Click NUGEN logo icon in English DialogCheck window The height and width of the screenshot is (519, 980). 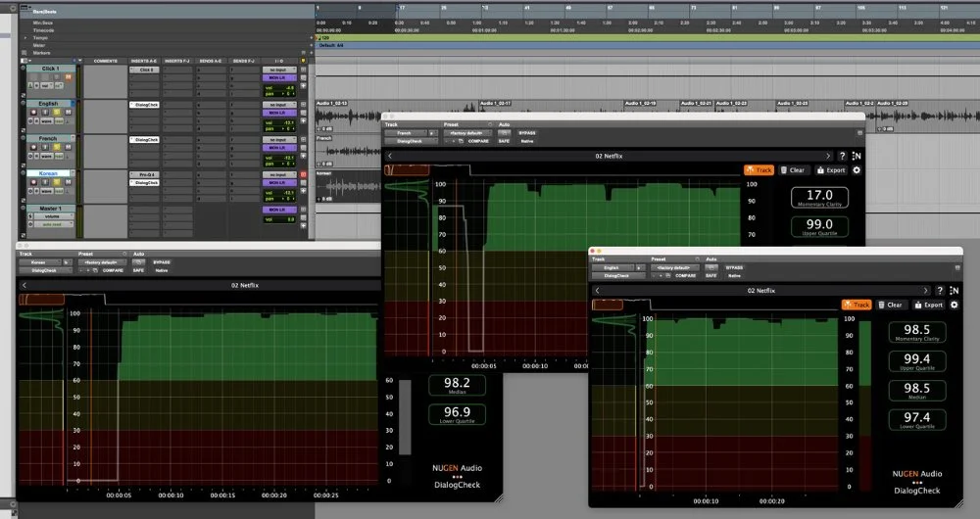click(x=954, y=291)
